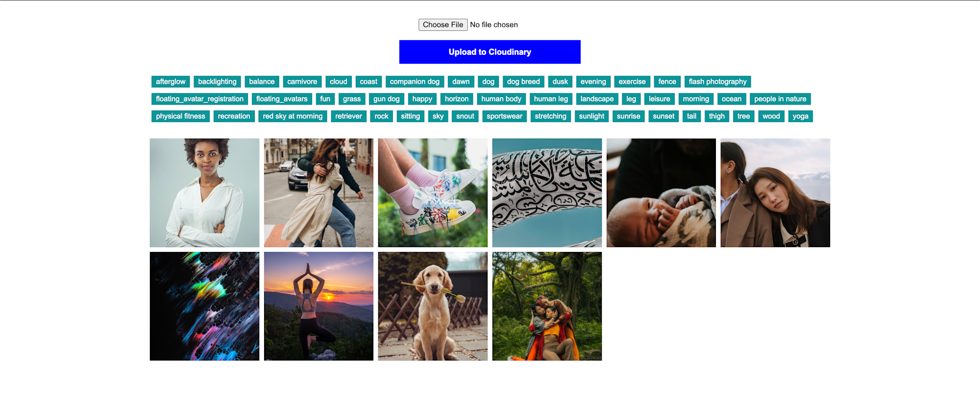Choose the floating_avatar_registration tag
The image size is (980, 401).
click(199, 99)
